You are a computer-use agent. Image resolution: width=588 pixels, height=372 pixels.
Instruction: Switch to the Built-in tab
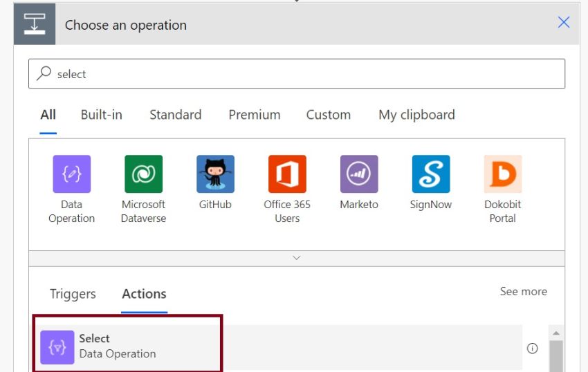click(102, 115)
